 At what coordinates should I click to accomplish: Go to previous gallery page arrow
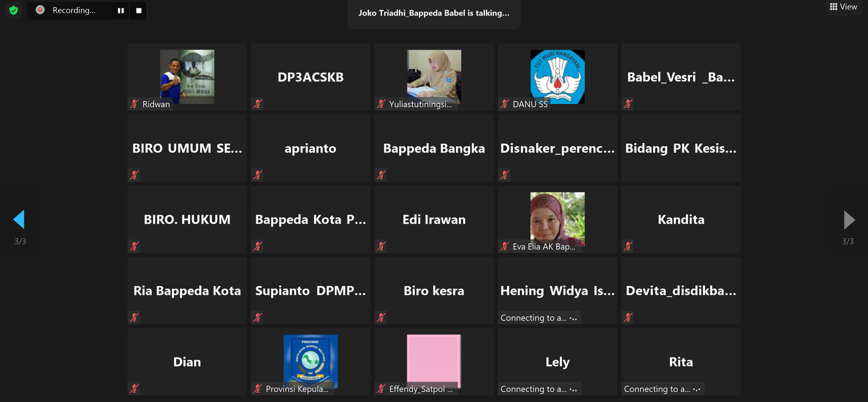[19, 219]
